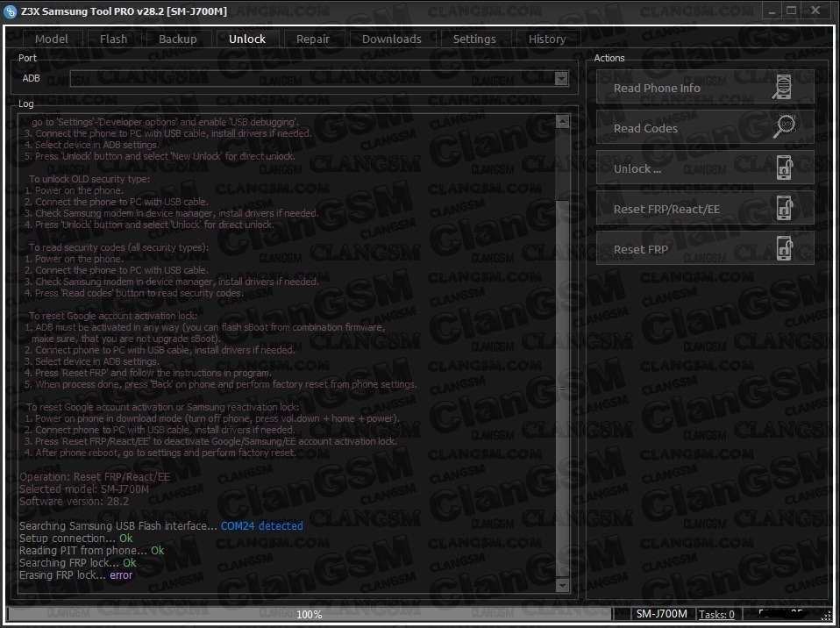This screenshot has height=628, width=840.
Task: Click 'To read security codes (all security types):' heading
Action: [x=119, y=247]
